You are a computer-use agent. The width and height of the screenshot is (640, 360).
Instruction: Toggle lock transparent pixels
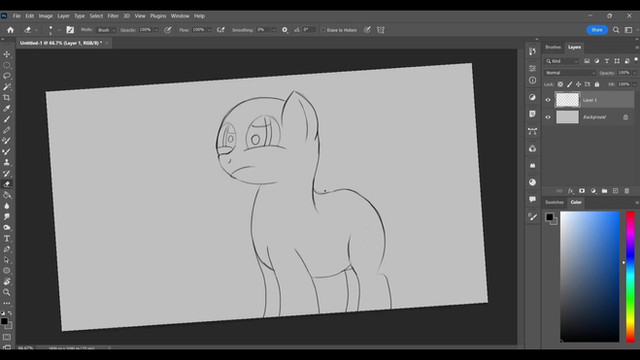(560, 84)
